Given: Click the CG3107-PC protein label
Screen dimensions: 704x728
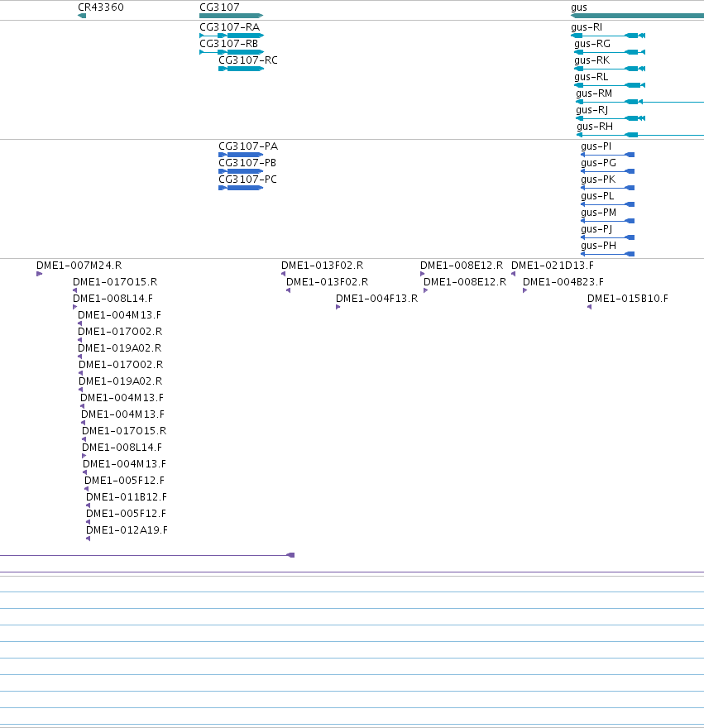Looking at the screenshot, I should pos(247,180).
